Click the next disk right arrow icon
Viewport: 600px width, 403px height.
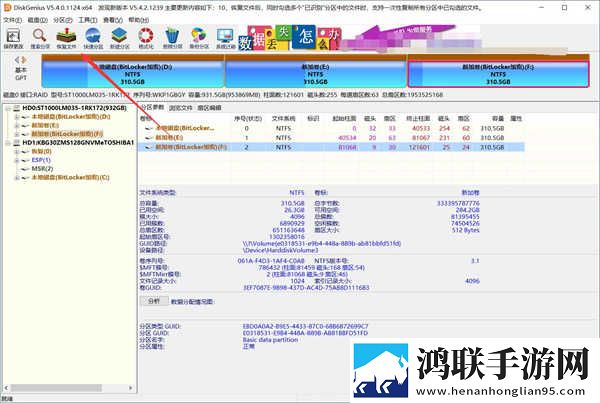(x=24, y=60)
